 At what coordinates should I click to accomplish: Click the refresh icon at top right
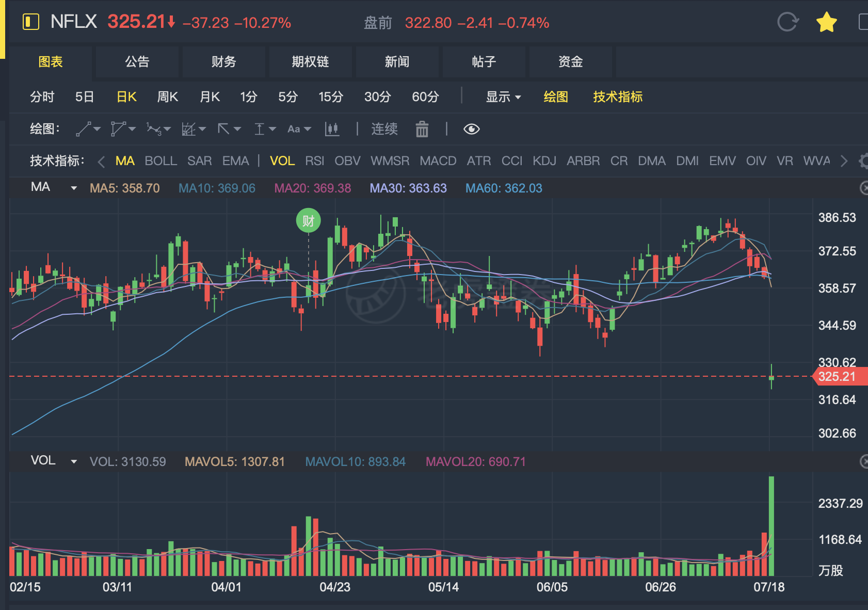(x=787, y=22)
